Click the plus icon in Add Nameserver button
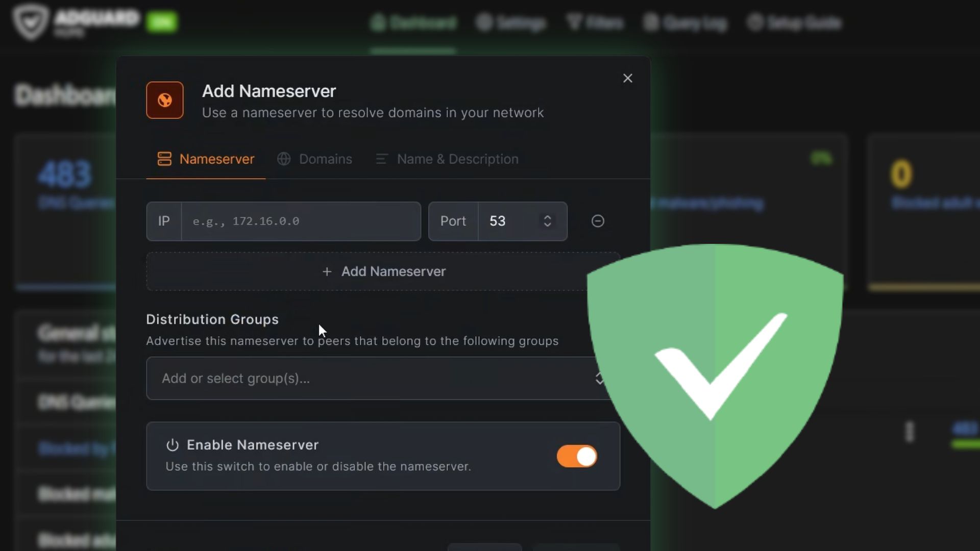 tap(327, 271)
